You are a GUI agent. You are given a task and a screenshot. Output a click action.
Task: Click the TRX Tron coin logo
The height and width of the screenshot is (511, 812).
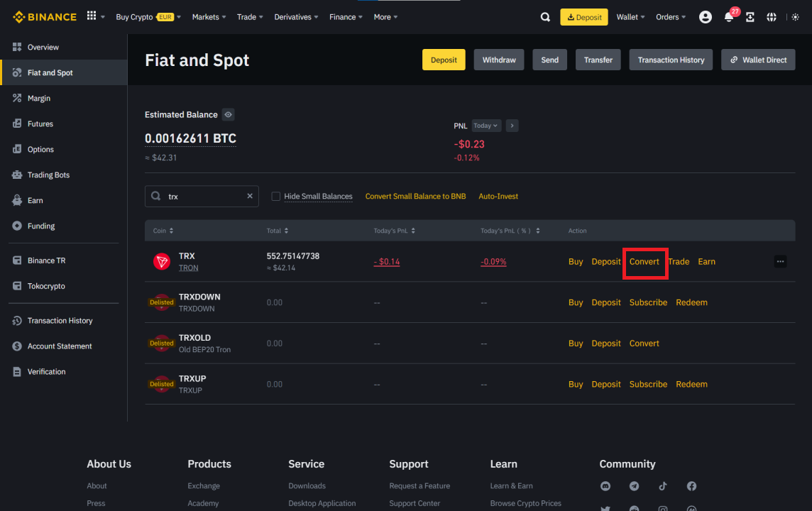[x=162, y=261]
